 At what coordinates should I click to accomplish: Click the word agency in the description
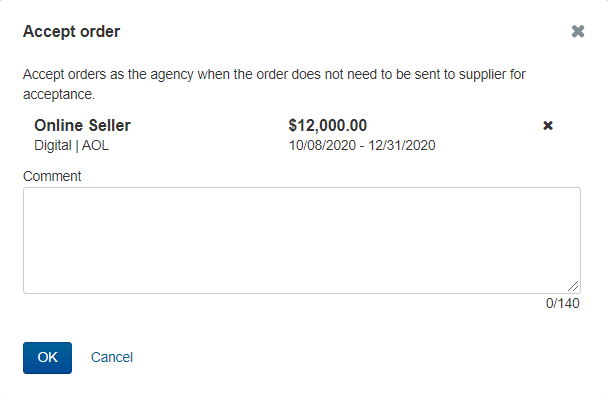(x=172, y=74)
